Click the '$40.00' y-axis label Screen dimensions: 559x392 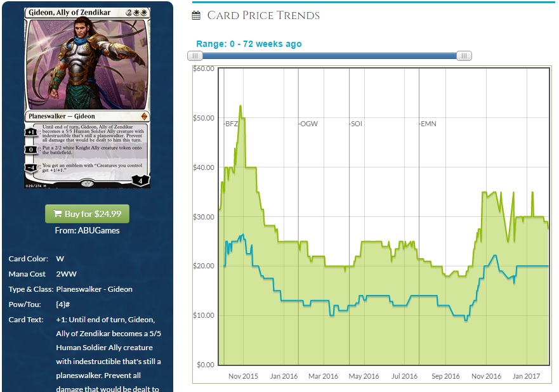coord(204,167)
